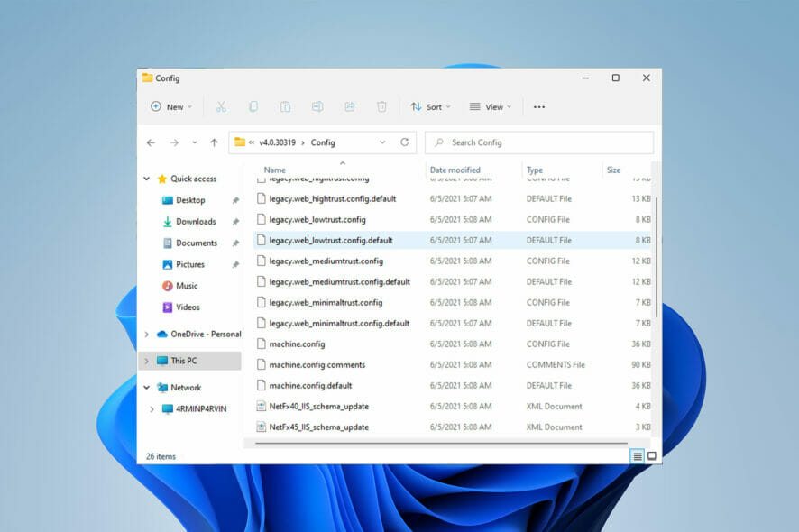Image resolution: width=799 pixels, height=532 pixels.
Task: Open Pictures in Quick access
Action: pyautogui.click(x=190, y=264)
